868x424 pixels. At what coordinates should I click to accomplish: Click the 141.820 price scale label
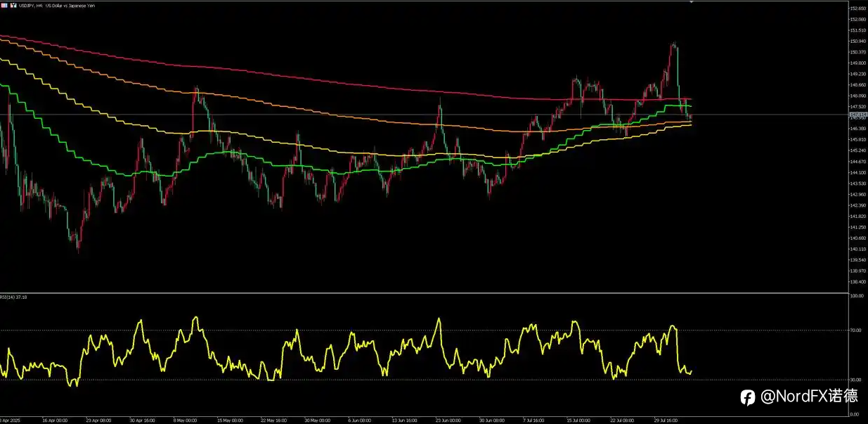pos(857,217)
